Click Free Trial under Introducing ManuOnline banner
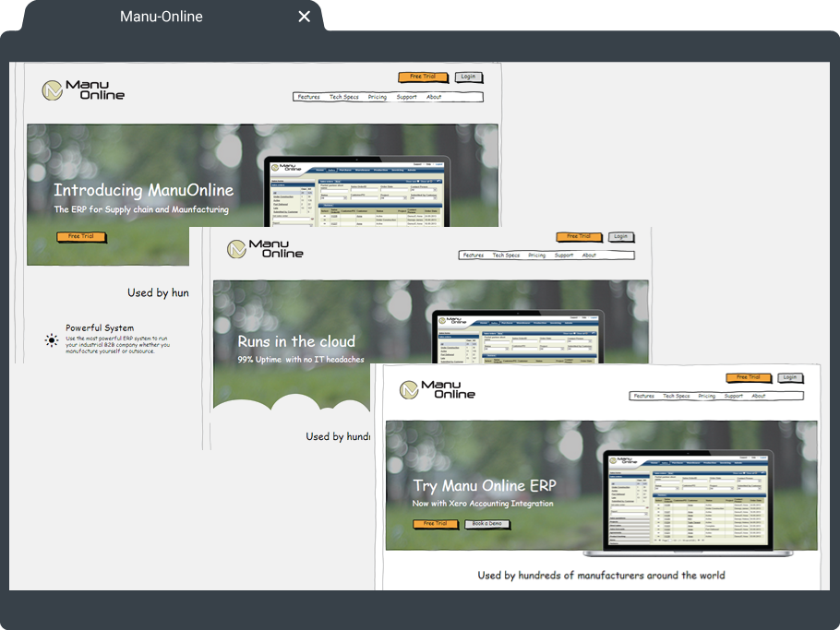The height and width of the screenshot is (630, 840). click(81, 236)
